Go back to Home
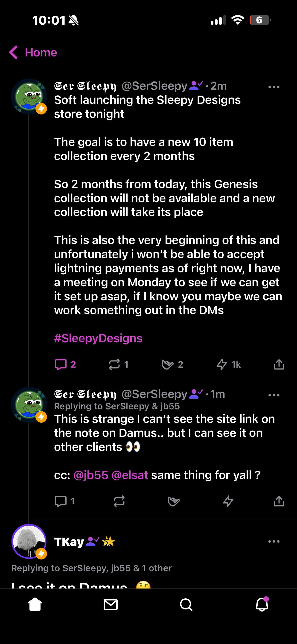This screenshot has height=644, width=297. [33, 53]
